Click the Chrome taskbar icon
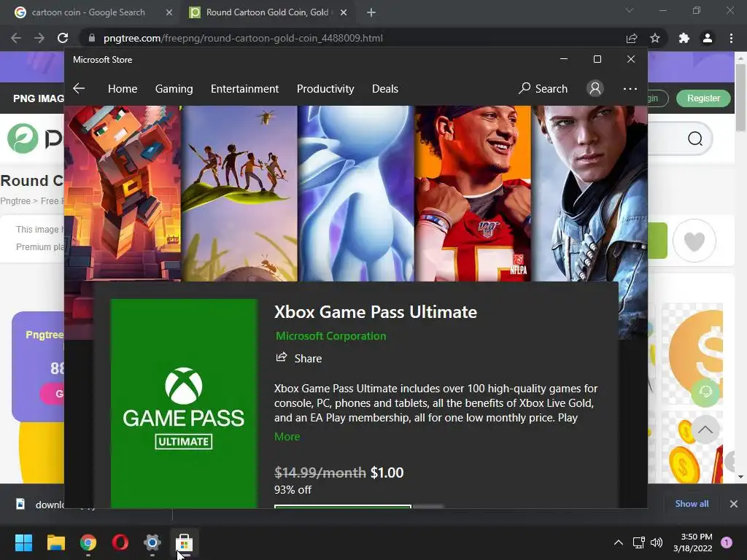This screenshot has height=560, width=747. [x=88, y=542]
